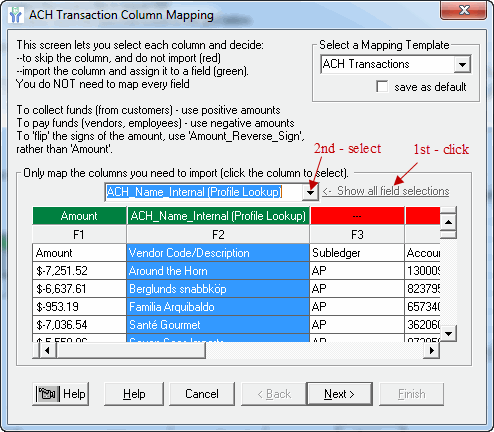Click the Cancel button
This screenshot has height=432, width=494.
[x=202, y=394]
